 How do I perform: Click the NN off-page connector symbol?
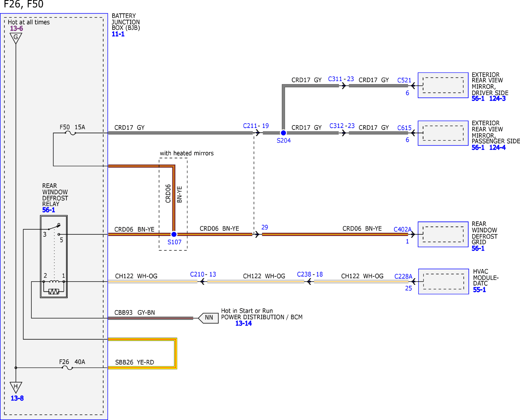click(208, 318)
